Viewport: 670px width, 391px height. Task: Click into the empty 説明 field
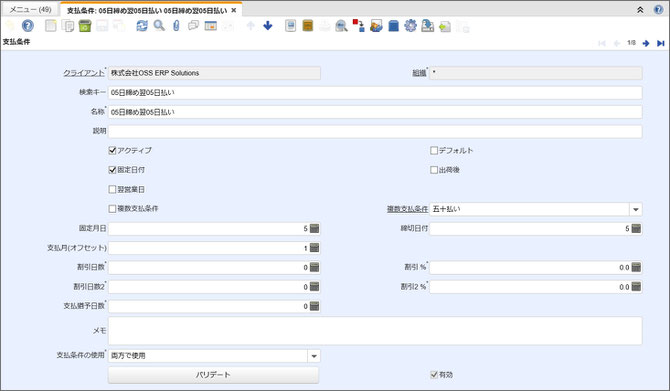pos(375,132)
